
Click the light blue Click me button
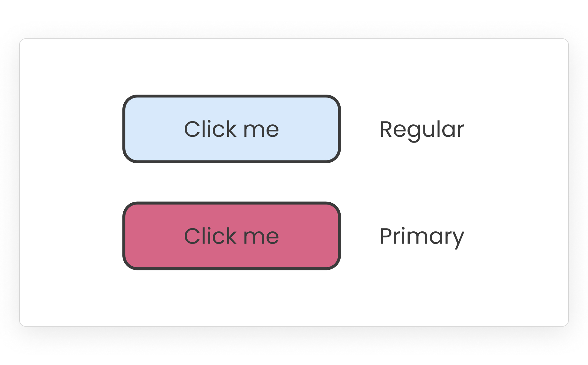(231, 129)
